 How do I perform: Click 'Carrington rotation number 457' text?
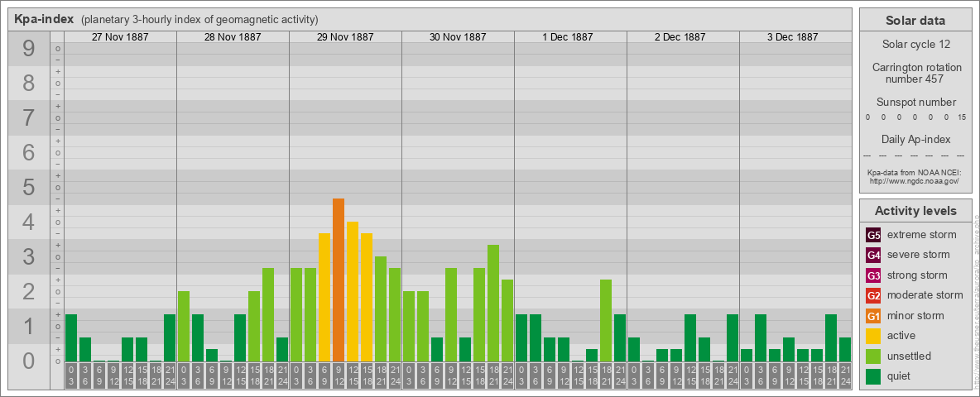(x=915, y=73)
